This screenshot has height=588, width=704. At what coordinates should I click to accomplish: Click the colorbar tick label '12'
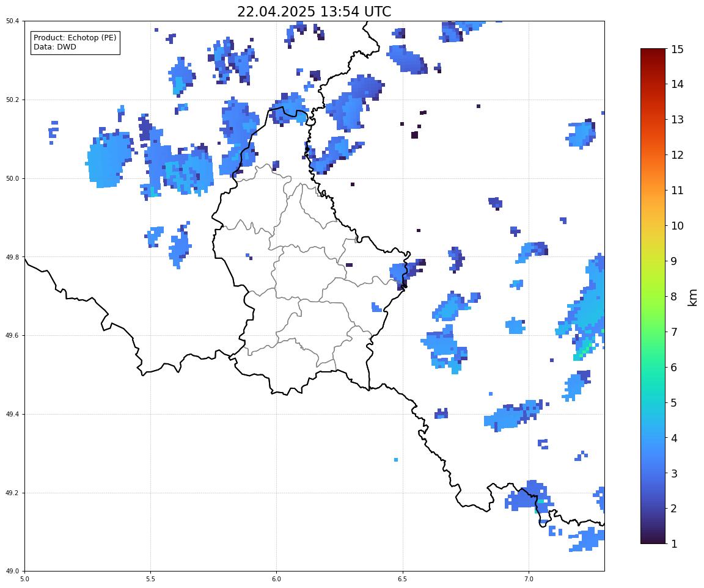click(x=677, y=154)
